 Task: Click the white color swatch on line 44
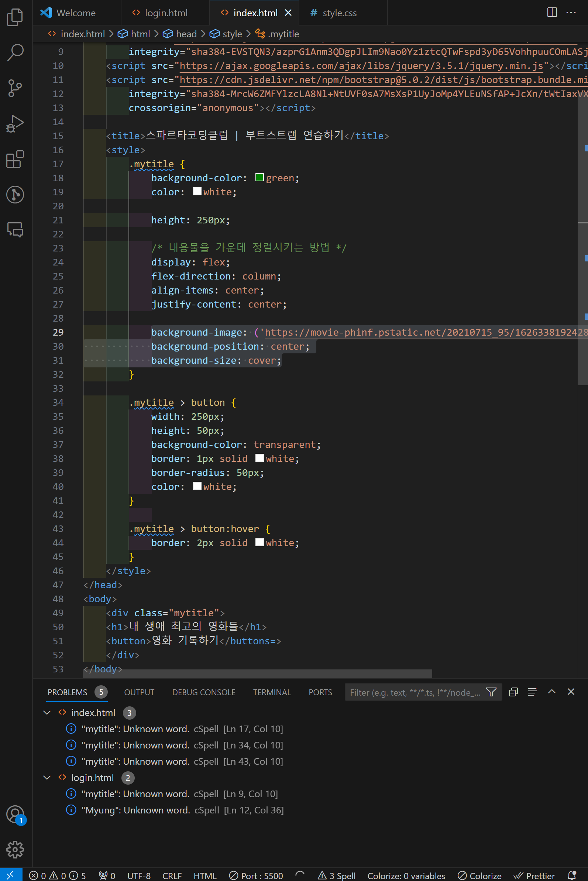[259, 542]
